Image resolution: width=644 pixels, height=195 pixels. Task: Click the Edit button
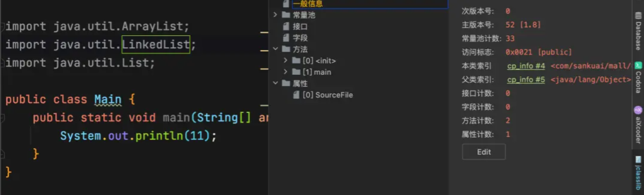(x=484, y=152)
